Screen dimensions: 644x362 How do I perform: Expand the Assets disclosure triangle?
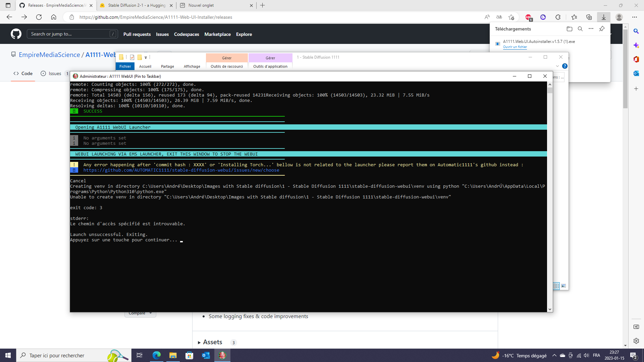click(199, 343)
